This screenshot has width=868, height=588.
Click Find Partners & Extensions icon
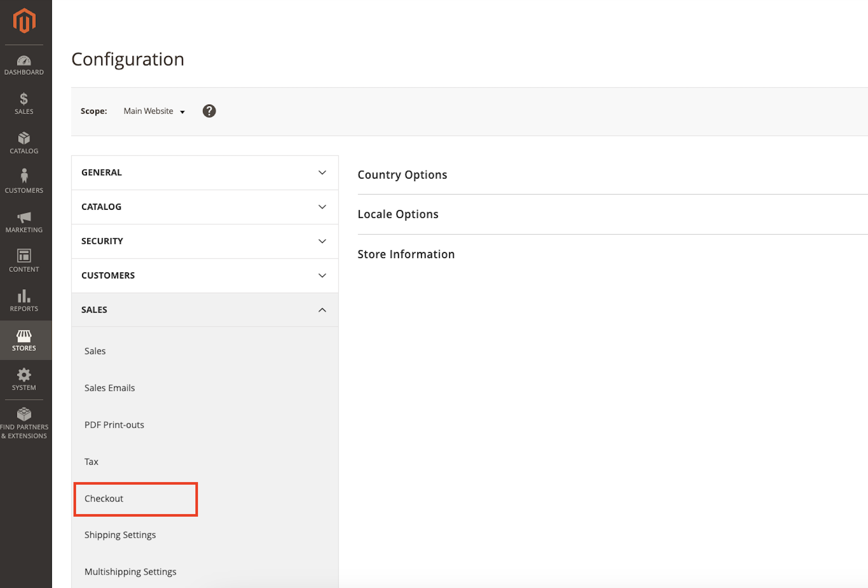click(x=24, y=422)
